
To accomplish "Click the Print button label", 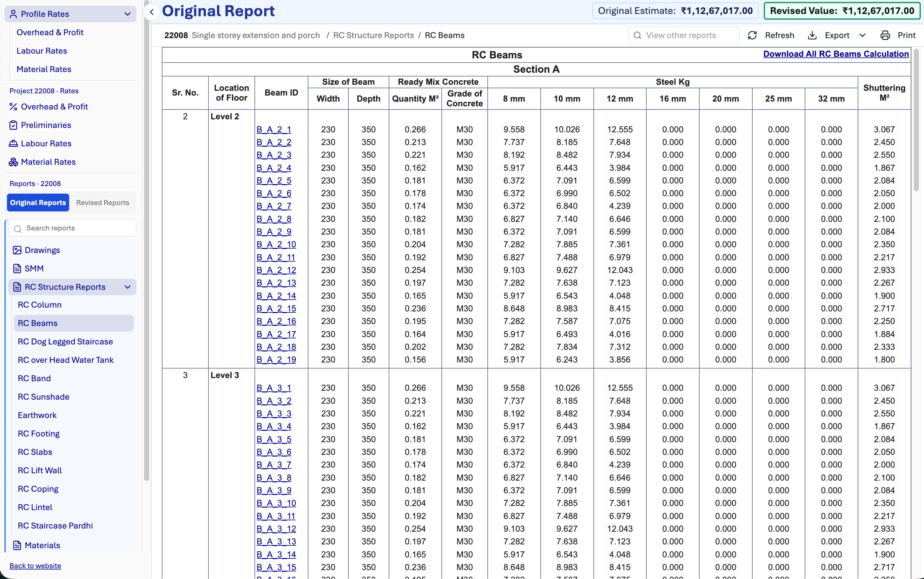I will pyautogui.click(x=907, y=35).
